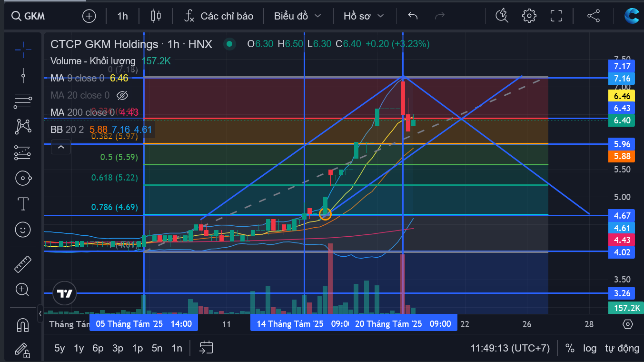Select the Fibonacci retracement tool group
Screen dimensions: 644x362
click(23, 100)
